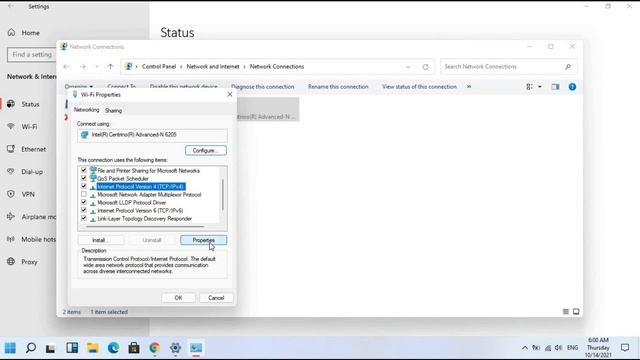Click the Intel Centrino Advanced-N 6205 adapter field
This screenshot has height=360, width=640.
(x=152, y=135)
